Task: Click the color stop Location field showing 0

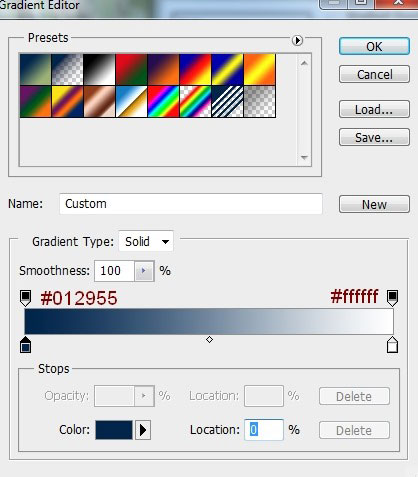Action: click(x=264, y=430)
